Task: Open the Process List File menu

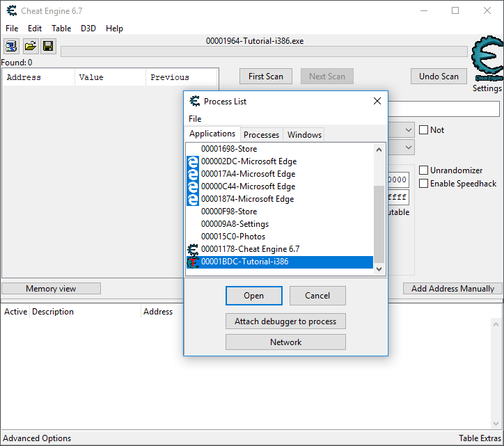Action: (195, 119)
